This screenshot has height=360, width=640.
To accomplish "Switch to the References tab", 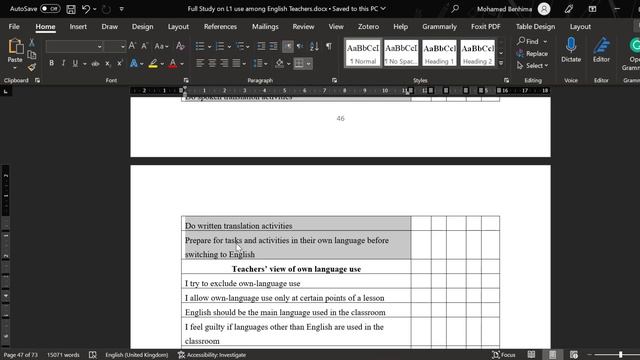I will click(x=220, y=27).
